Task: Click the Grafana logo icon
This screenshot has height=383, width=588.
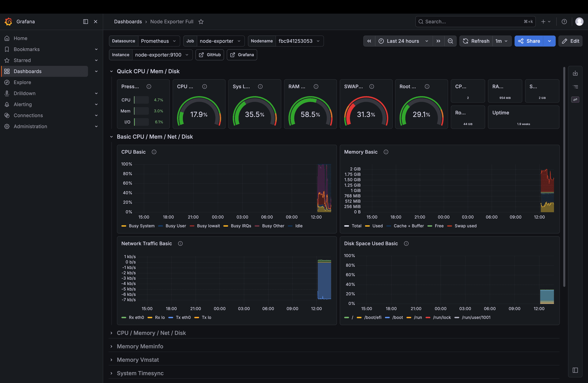Action: [8, 21]
